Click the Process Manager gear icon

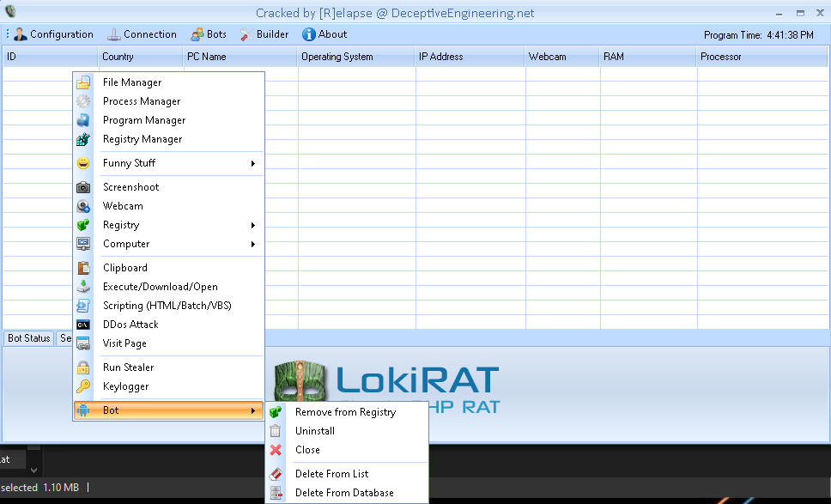pyautogui.click(x=83, y=101)
